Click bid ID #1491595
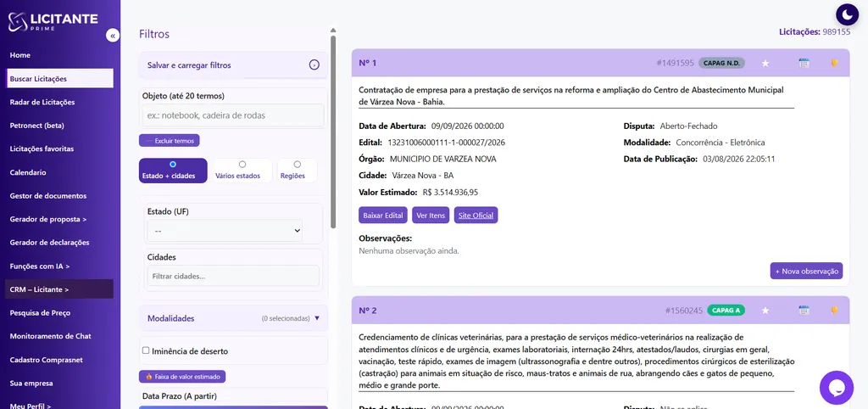 point(675,63)
